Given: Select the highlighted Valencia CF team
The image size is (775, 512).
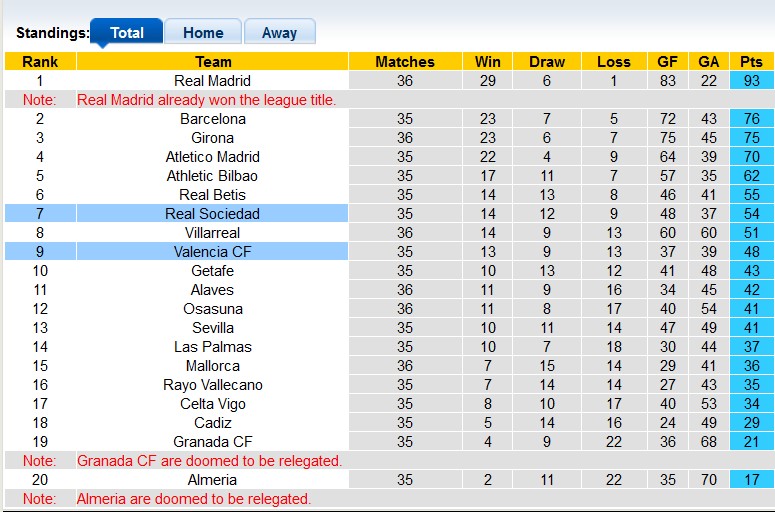Looking at the screenshot, I should [x=212, y=252].
